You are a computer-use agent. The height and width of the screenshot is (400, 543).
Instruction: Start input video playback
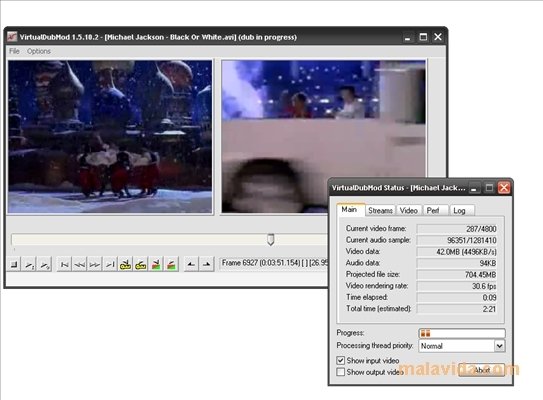pos(29,264)
